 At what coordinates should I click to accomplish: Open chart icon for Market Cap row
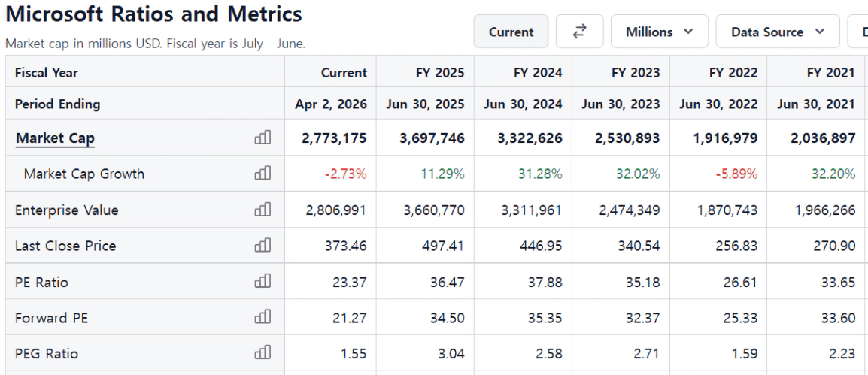(263, 138)
